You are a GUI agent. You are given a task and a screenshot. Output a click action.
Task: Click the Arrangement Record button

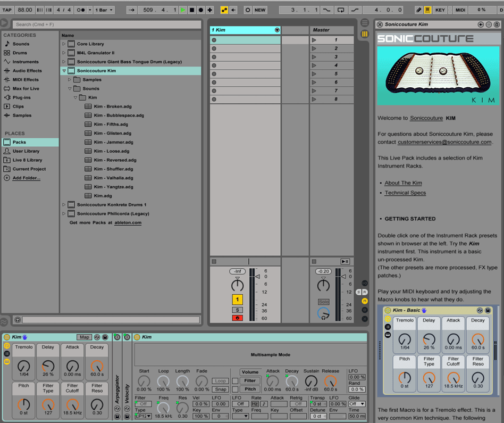coord(201,10)
